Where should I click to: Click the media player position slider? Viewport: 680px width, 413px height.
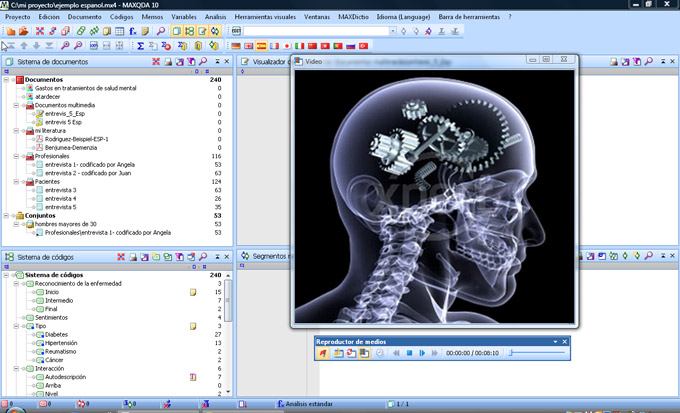[537, 353]
